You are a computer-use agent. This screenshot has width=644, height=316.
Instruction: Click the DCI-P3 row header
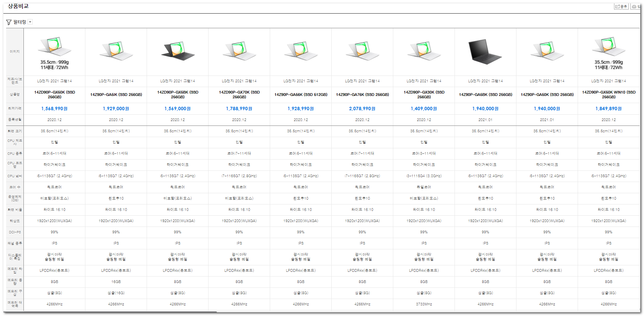point(15,232)
